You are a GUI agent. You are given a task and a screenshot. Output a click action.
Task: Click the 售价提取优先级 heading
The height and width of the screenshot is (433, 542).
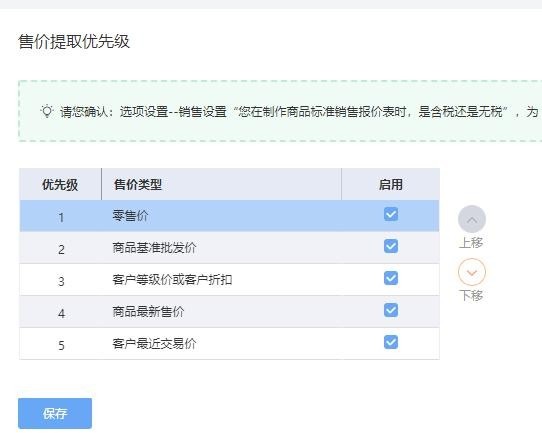pyautogui.click(x=74, y=41)
